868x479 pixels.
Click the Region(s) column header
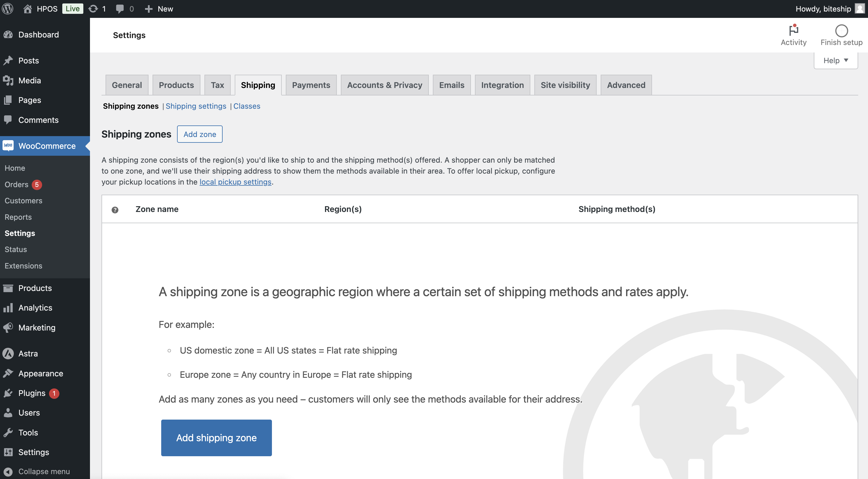(x=343, y=209)
